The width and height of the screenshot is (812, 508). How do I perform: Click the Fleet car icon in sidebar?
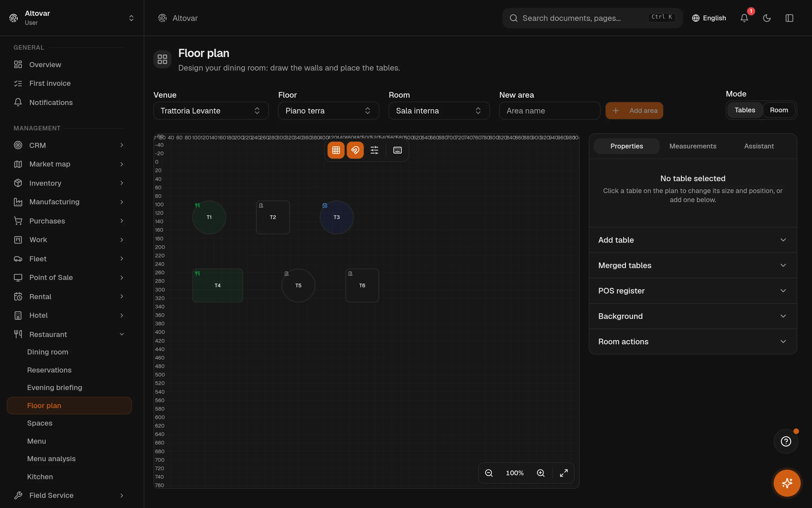click(x=18, y=259)
